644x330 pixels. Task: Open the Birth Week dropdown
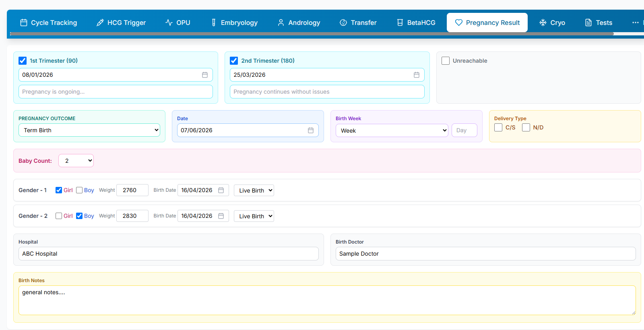(x=392, y=131)
